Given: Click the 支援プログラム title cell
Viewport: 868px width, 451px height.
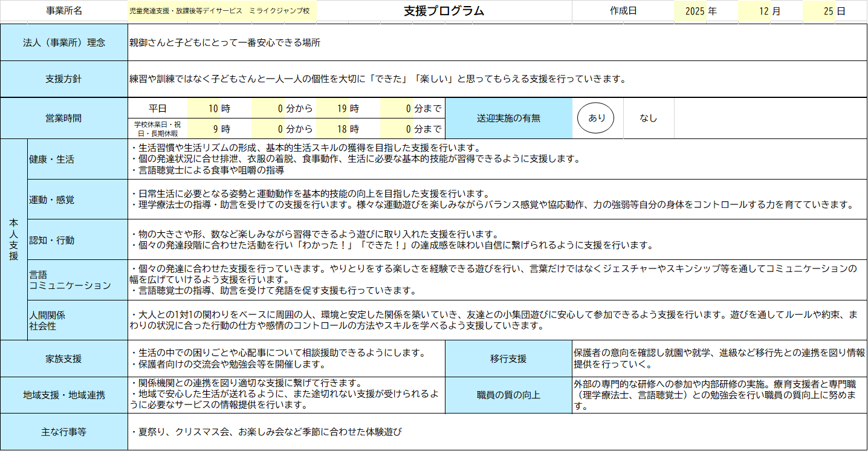Looking at the screenshot, I should pyautogui.click(x=444, y=11).
